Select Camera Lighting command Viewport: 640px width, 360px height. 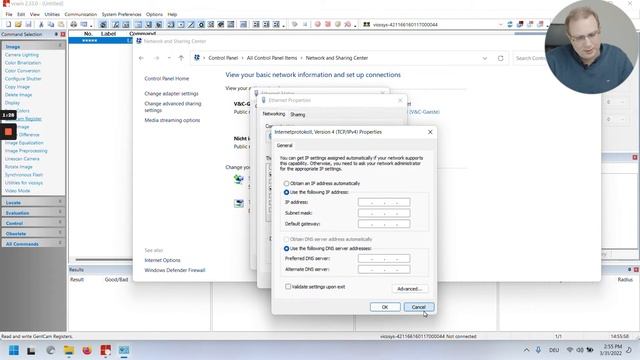(x=22, y=55)
